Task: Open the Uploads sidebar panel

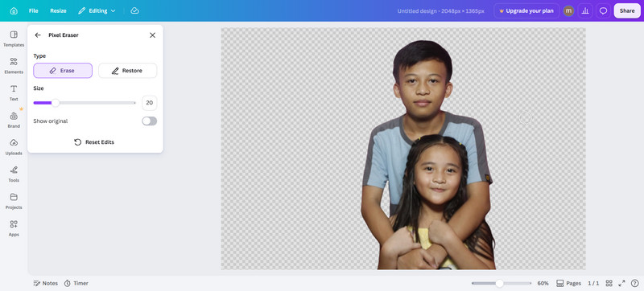Action: coord(14,147)
